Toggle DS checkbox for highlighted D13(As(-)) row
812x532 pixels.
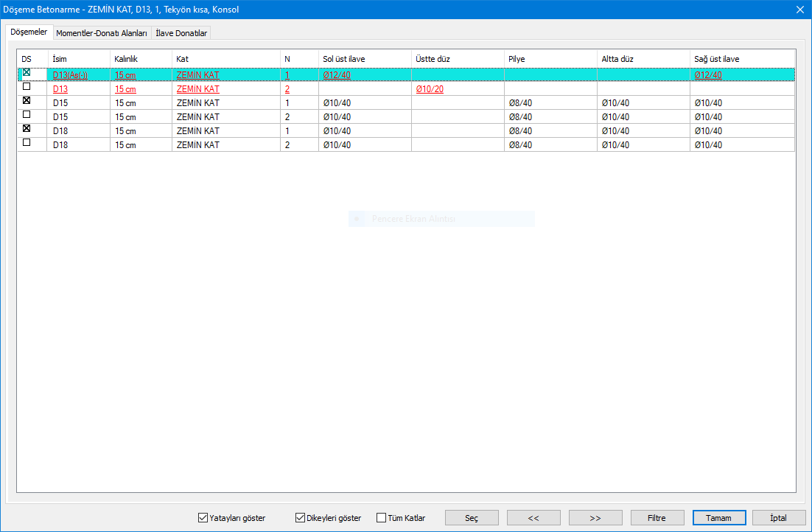click(x=27, y=72)
